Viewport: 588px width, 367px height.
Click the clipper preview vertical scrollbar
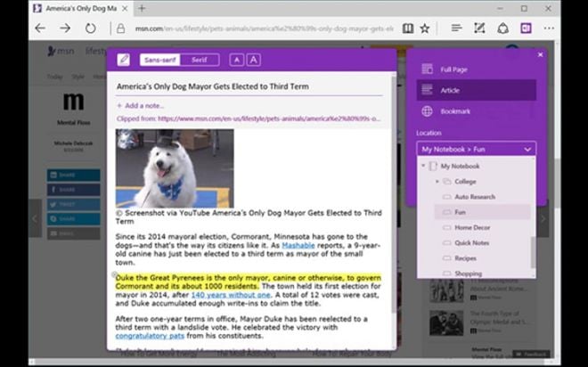[394, 193]
